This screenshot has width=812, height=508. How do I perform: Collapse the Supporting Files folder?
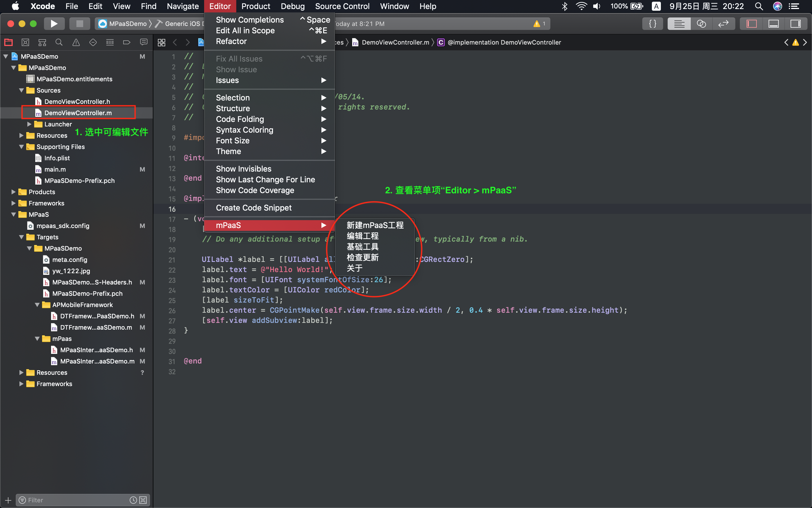21,146
